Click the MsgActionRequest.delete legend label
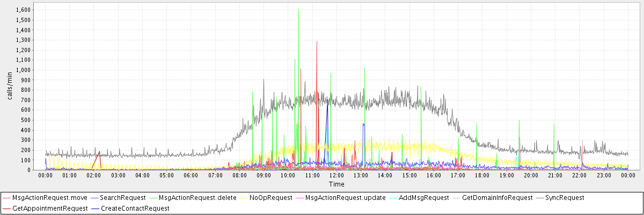 (x=197, y=198)
